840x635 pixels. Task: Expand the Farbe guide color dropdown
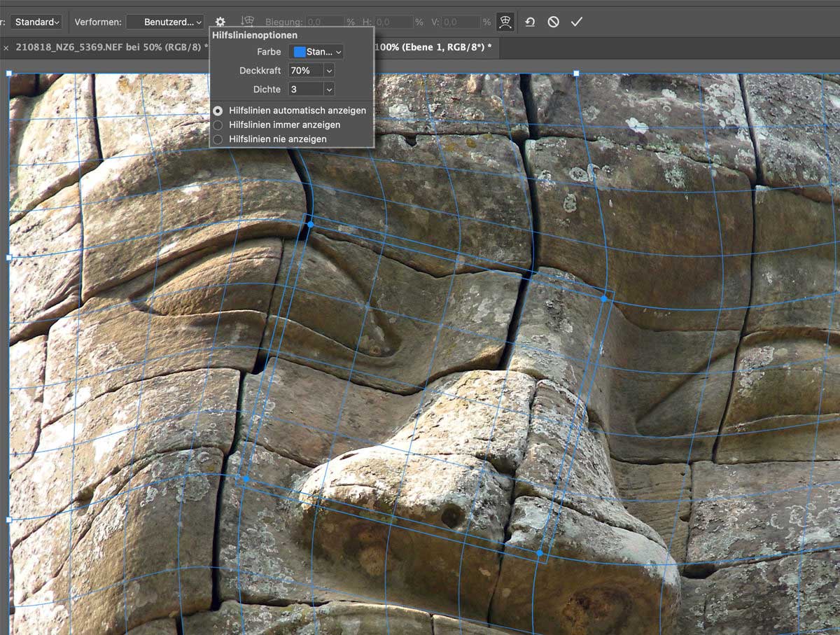(339, 52)
